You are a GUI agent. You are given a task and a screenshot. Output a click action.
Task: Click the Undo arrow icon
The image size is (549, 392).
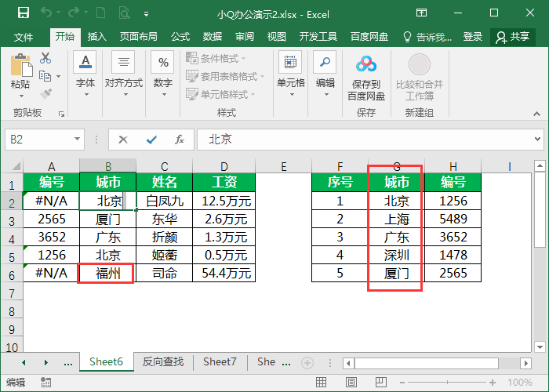pyautogui.click(x=46, y=13)
